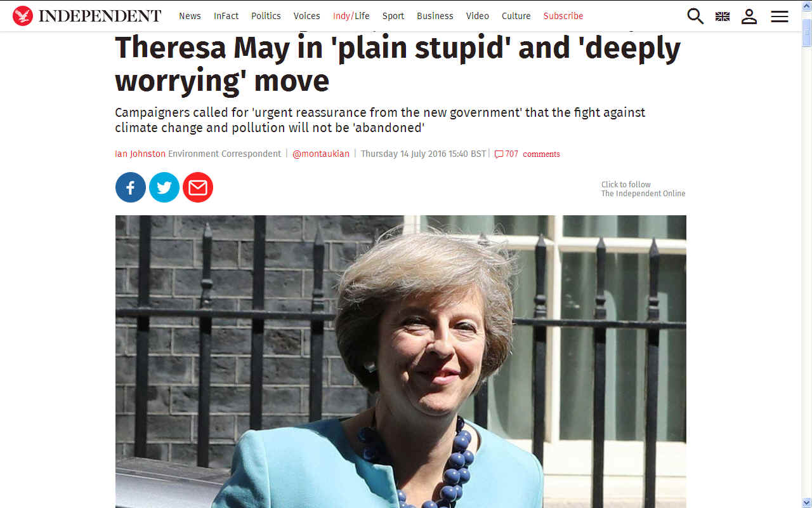
Task: Open the News menu
Action: click(x=190, y=16)
